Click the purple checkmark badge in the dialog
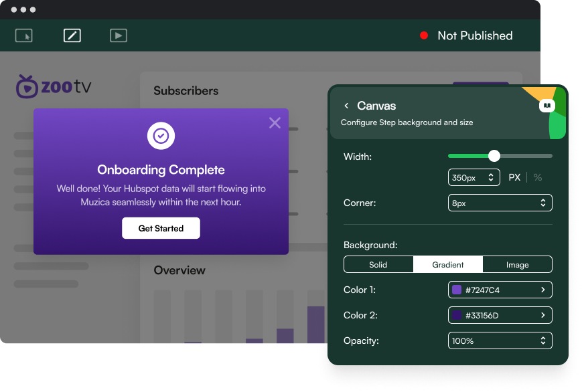582x392 pixels. tap(161, 136)
